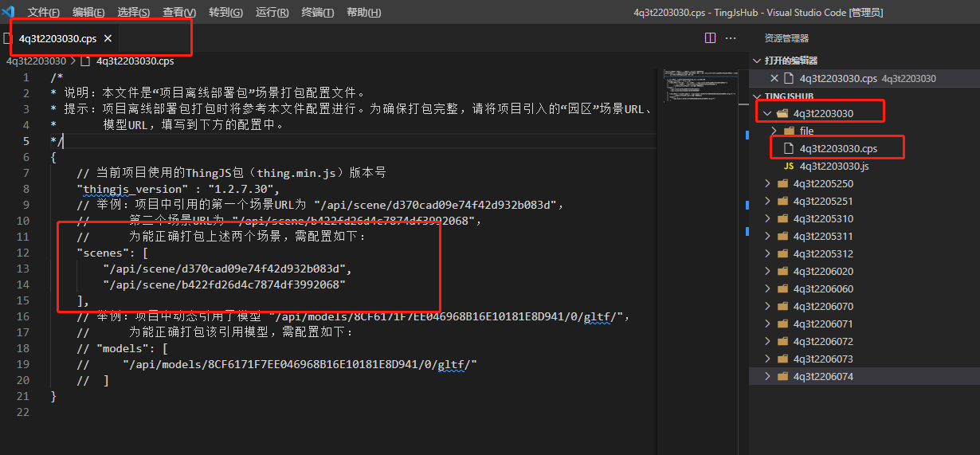Open the 文件(F) menu
The height and width of the screenshot is (455, 980).
point(44,12)
